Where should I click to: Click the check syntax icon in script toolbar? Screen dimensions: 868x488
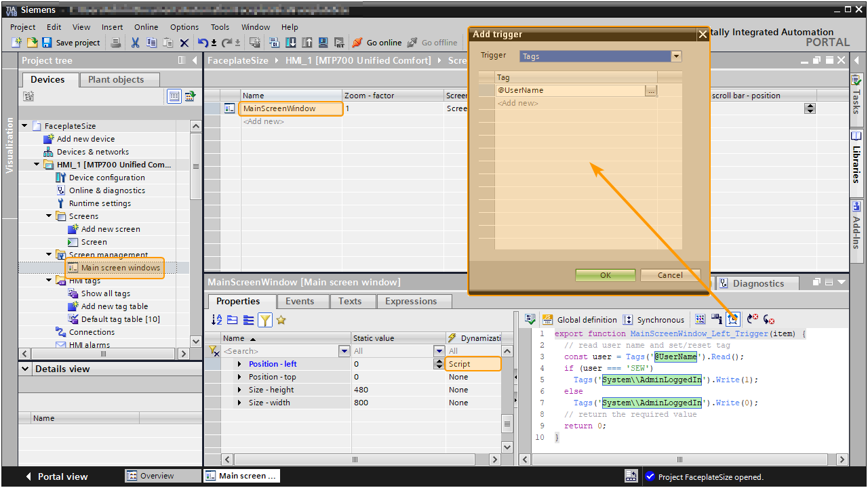pyautogui.click(x=530, y=319)
